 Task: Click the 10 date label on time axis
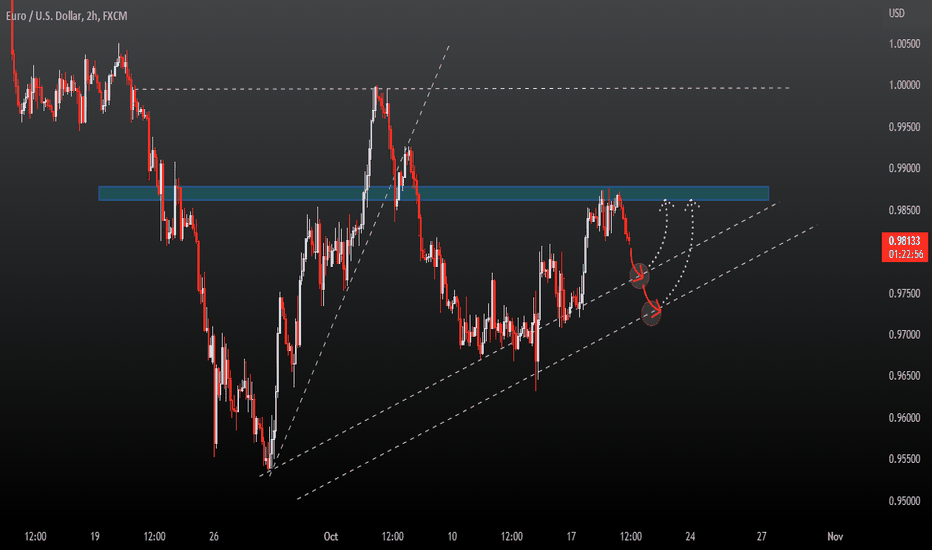pyautogui.click(x=452, y=536)
